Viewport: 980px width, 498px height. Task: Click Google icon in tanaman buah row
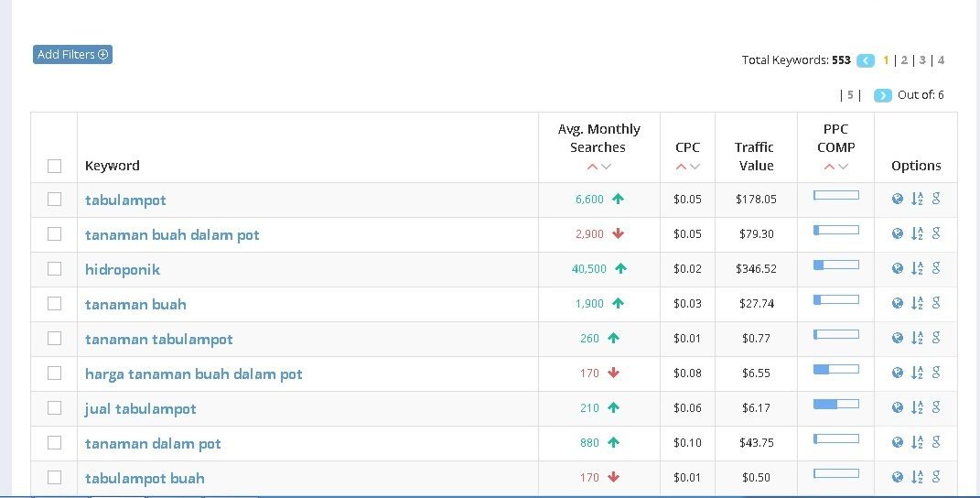tap(936, 304)
